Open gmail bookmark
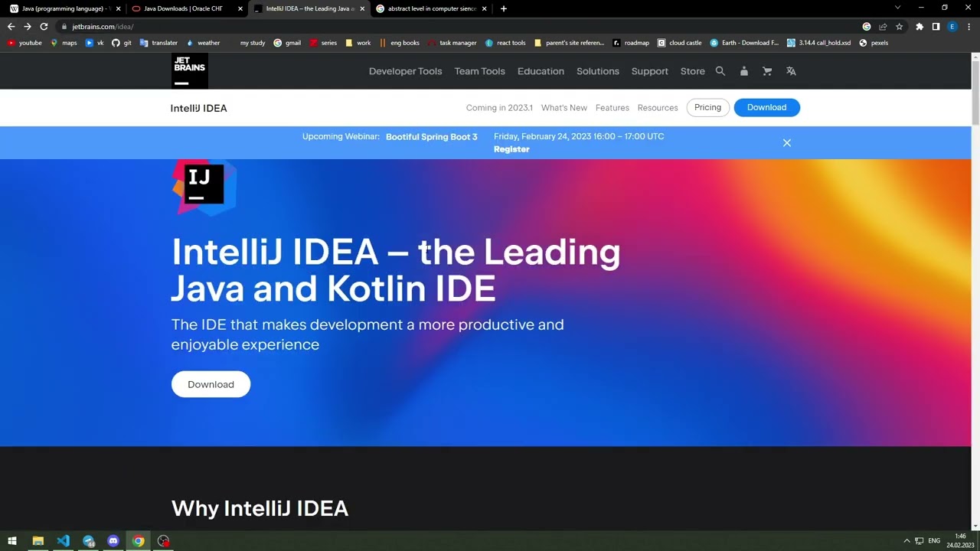 coord(287,43)
